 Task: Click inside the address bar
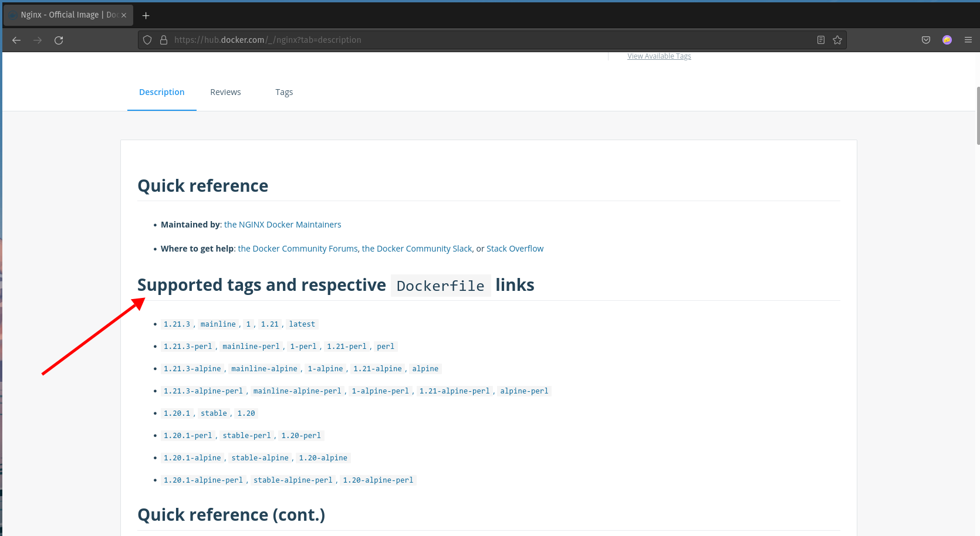click(x=411, y=40)
